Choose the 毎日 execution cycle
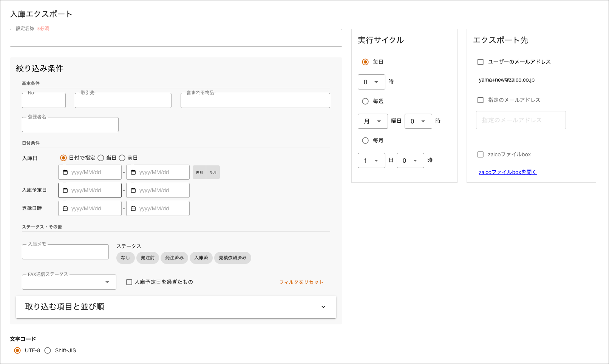 pyautogui.click(x=365, y=62)
